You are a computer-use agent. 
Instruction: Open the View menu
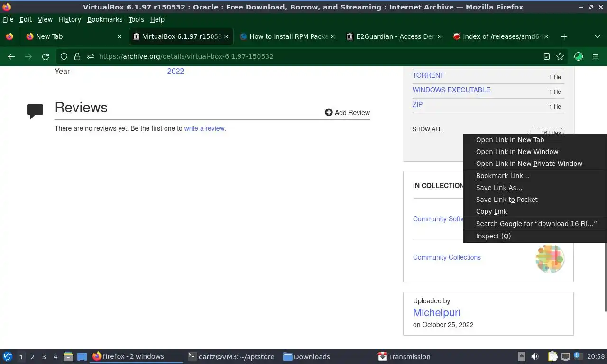45,19
